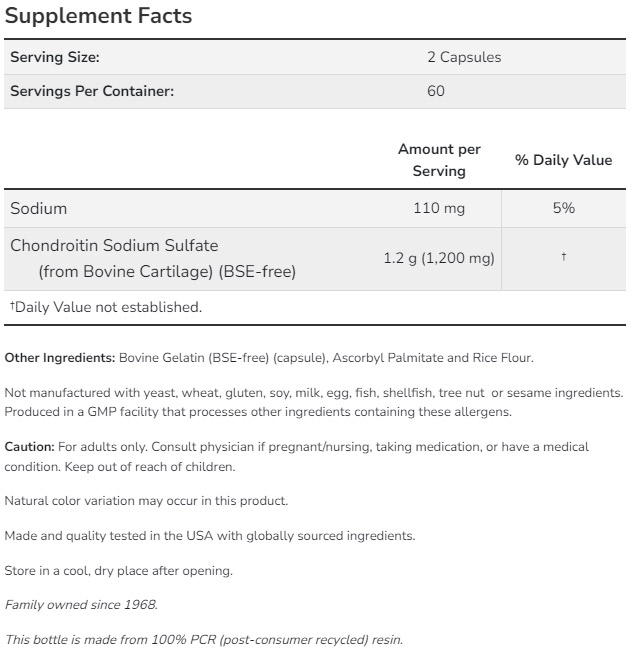Click the 1.2 g (1,200 mg) amount
Image resolution: width=631 pixels, height=654 pixels.
[x=439, y=258]
